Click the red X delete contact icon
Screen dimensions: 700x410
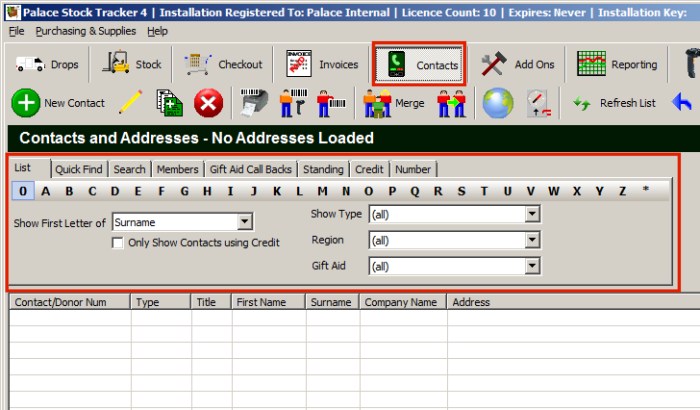click(x=208, y=102)
